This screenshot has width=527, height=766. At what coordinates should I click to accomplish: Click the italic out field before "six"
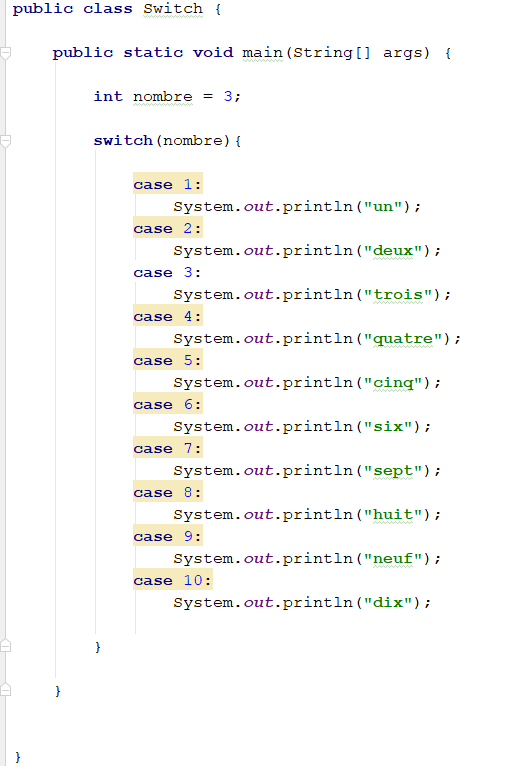click(x=258, y=426)
